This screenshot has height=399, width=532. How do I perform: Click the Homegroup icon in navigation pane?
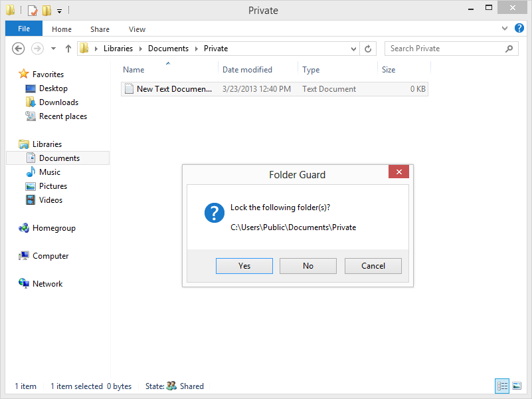pos(24,228)
